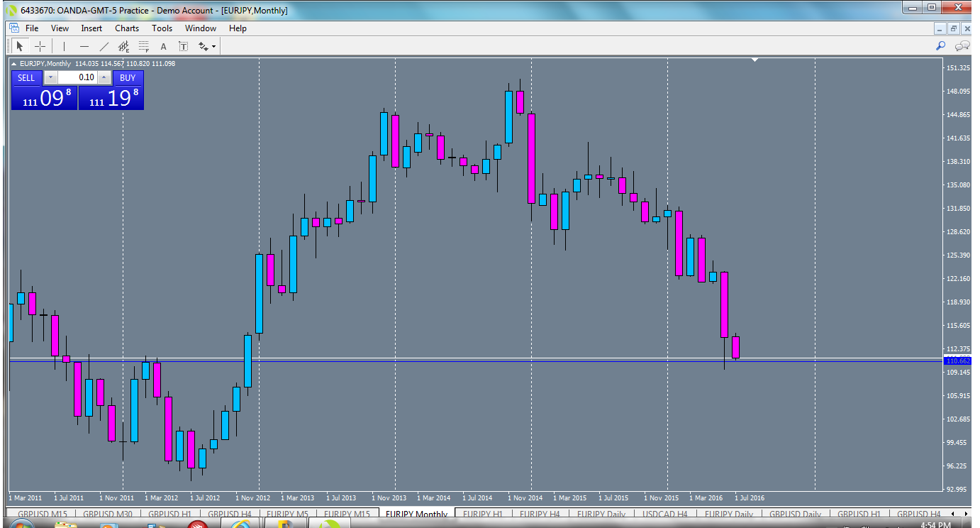Select the Text annotation tool
Image resolution: width=980 pixels, height=528 pixels.
163,45
